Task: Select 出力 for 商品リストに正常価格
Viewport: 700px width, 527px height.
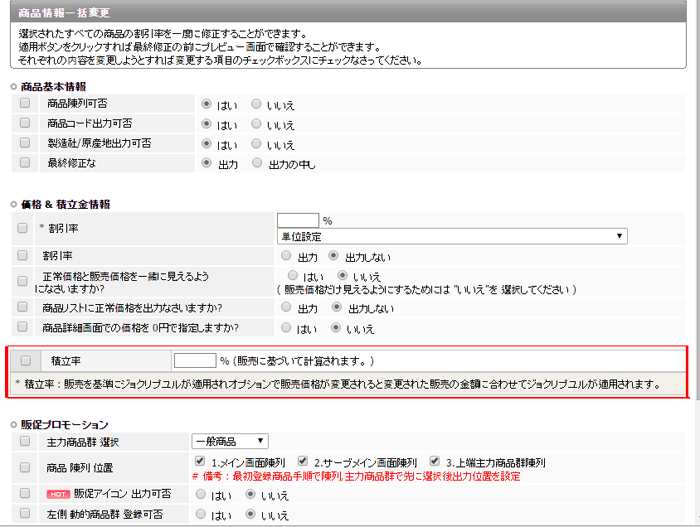Action: click(x=287, y=307)
